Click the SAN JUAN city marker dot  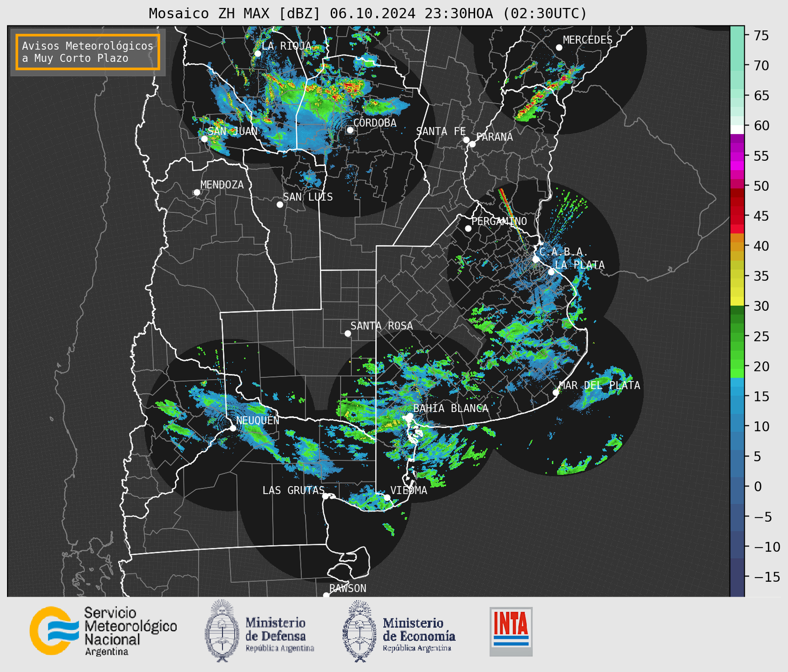(204, 139)
